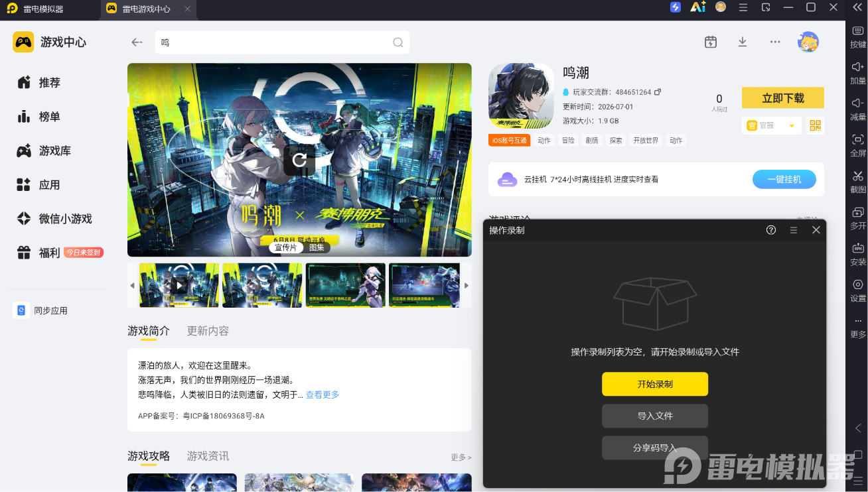
Task: Click the Android back arrow in sidebar
Action: point(858,428)
